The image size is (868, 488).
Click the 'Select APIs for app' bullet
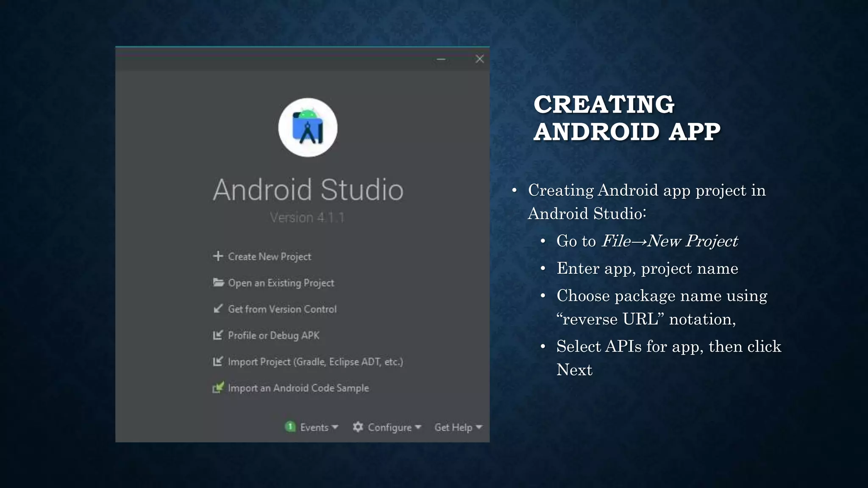point(669,358)
